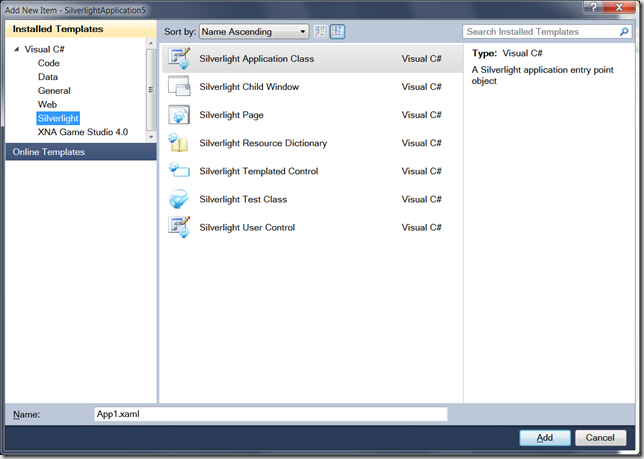This screenshot has width=644, height=459.
Task: Select XNA Game Studio 4.0 category
Action: [83, 132]
